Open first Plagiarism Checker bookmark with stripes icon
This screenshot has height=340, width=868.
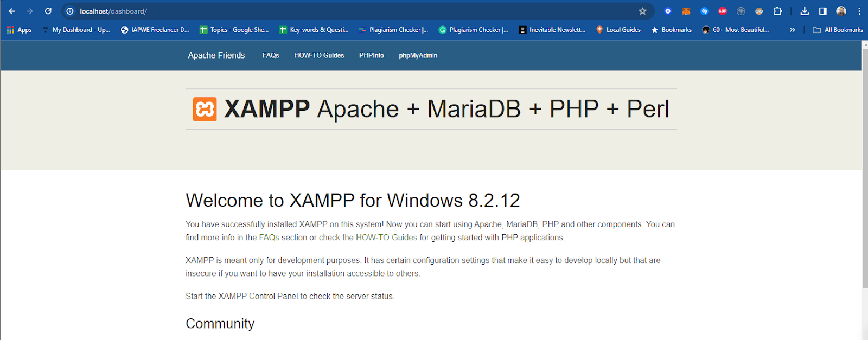coord(393,30)
